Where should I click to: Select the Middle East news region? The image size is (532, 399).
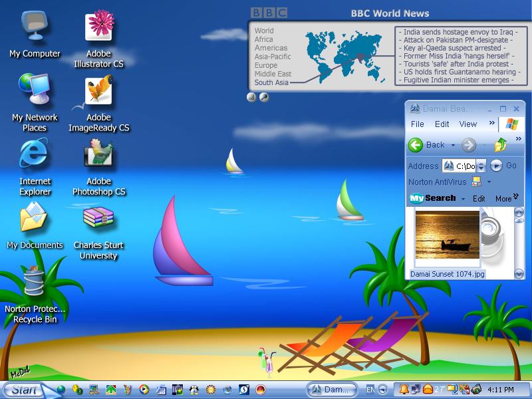click(x=273, y=74)
